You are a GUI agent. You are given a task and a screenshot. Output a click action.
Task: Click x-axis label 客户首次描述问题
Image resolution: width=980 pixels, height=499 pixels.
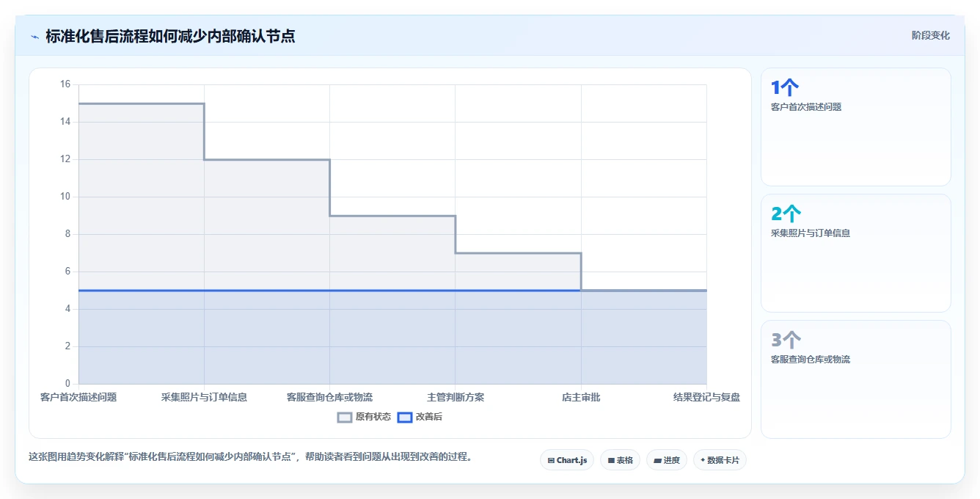78,397
